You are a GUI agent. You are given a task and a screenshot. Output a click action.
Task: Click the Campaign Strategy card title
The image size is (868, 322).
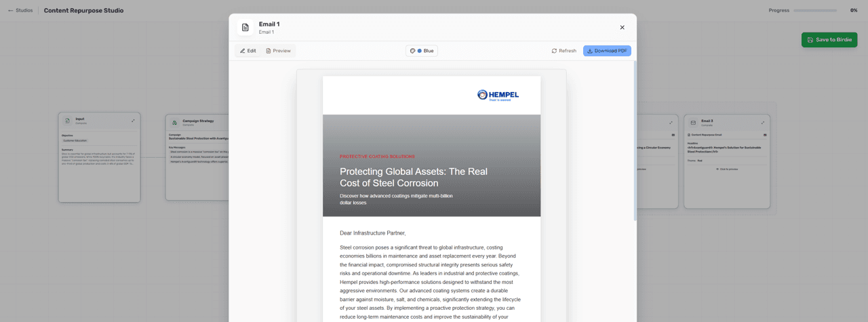click(x=198, y=121)
